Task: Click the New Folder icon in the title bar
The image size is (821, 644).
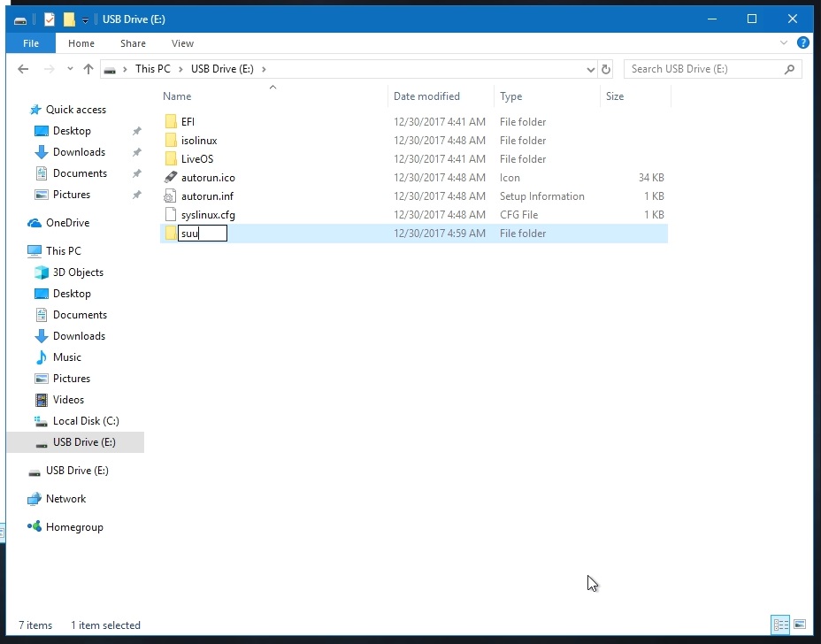Action: pos(69,19)
